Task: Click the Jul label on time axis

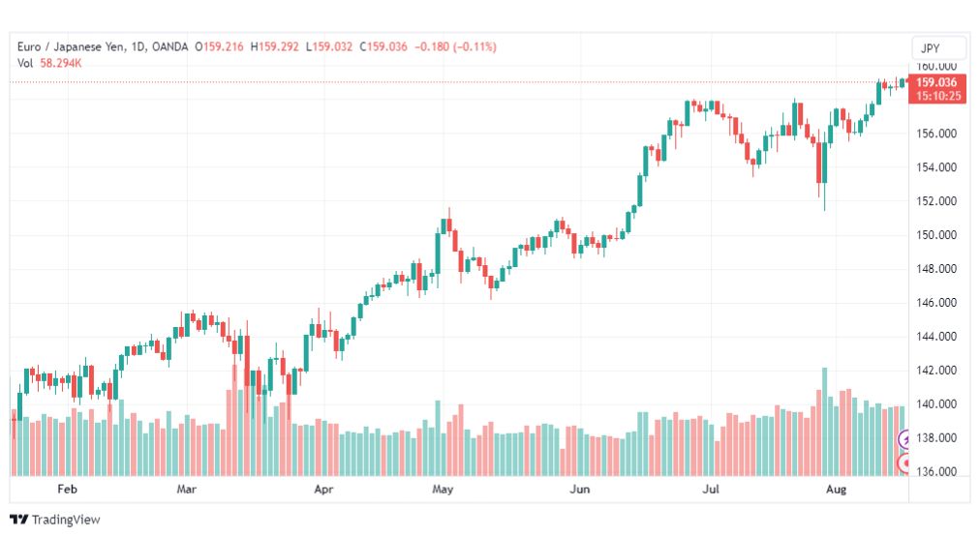Action: click(x=711, y=489)
